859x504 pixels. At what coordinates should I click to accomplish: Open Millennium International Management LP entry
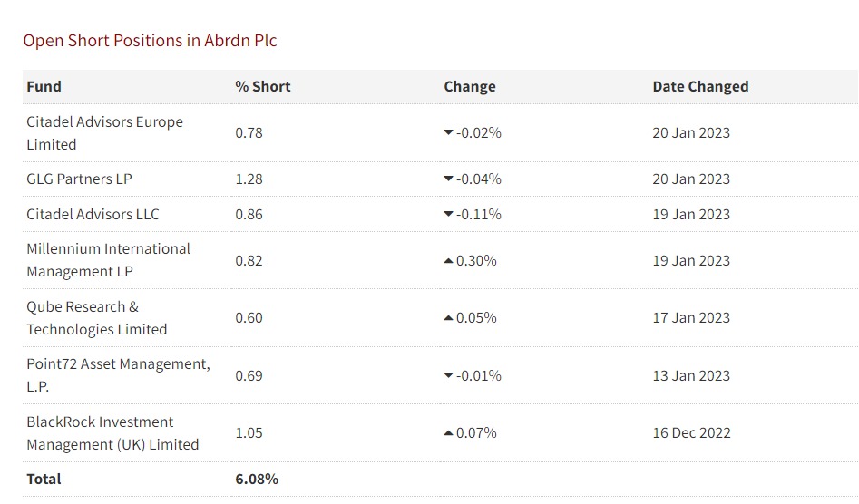click(x=108, y=260)
